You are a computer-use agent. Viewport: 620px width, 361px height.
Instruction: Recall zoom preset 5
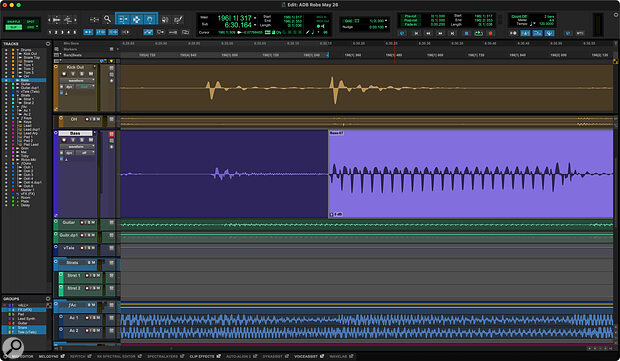point(75,32)
